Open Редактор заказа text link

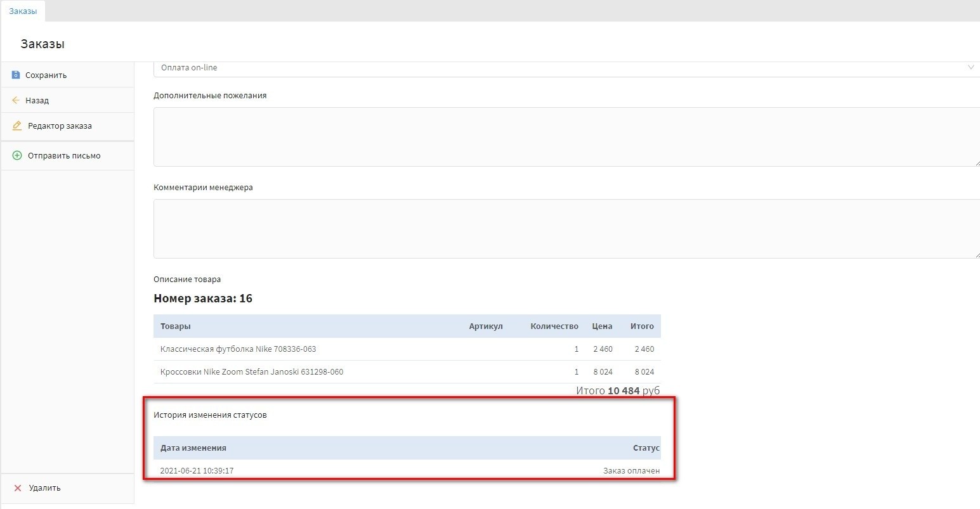point(60,126)
